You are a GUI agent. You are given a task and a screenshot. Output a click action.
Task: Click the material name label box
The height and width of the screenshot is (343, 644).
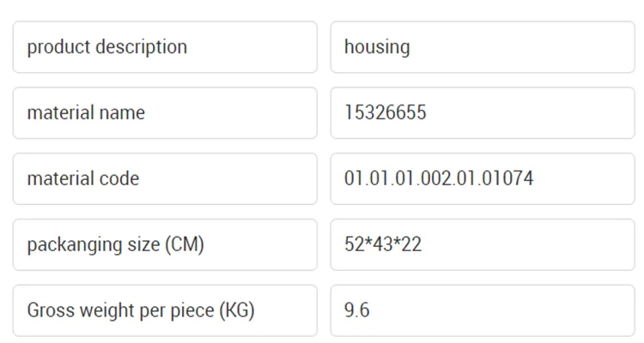pyautogui.click(x=164, y=113)
